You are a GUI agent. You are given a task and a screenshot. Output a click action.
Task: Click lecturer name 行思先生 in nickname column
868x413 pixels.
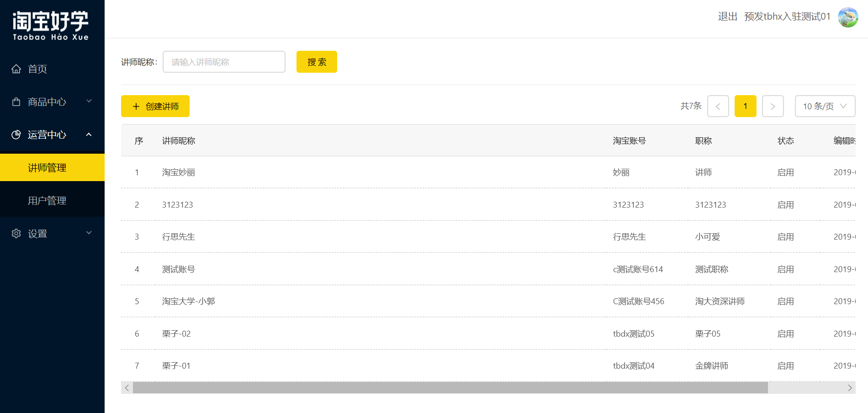click(x=179, y=237)
